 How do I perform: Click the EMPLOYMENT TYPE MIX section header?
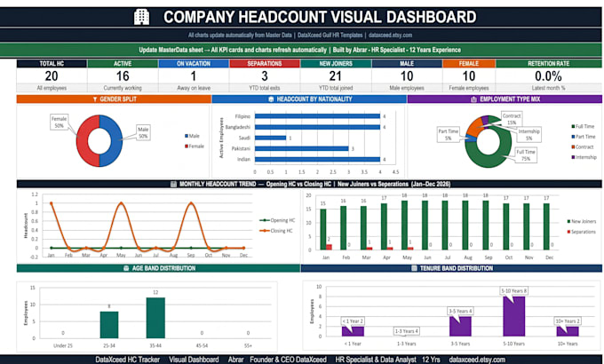pyautogui.click(x=505, y=99)
